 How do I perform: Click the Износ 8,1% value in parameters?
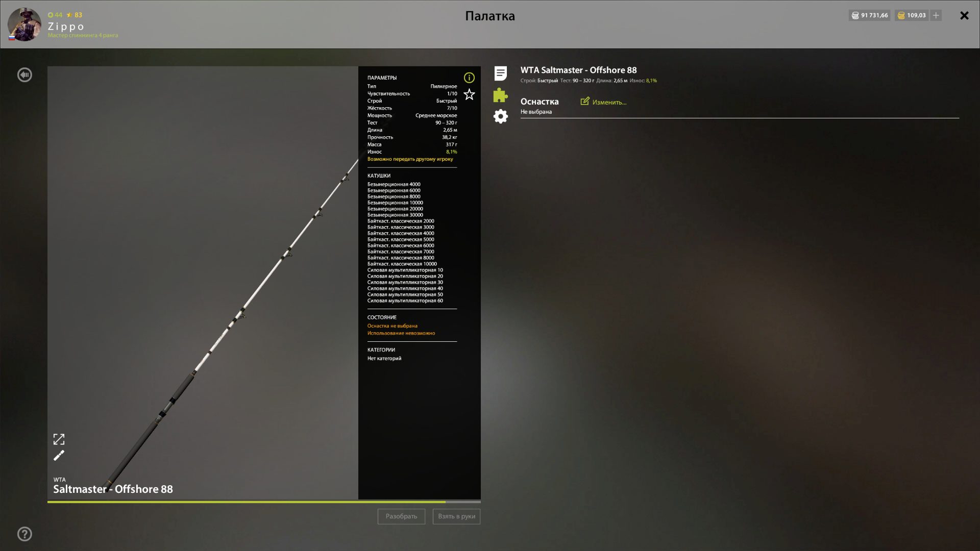click(x=451, y=152)
